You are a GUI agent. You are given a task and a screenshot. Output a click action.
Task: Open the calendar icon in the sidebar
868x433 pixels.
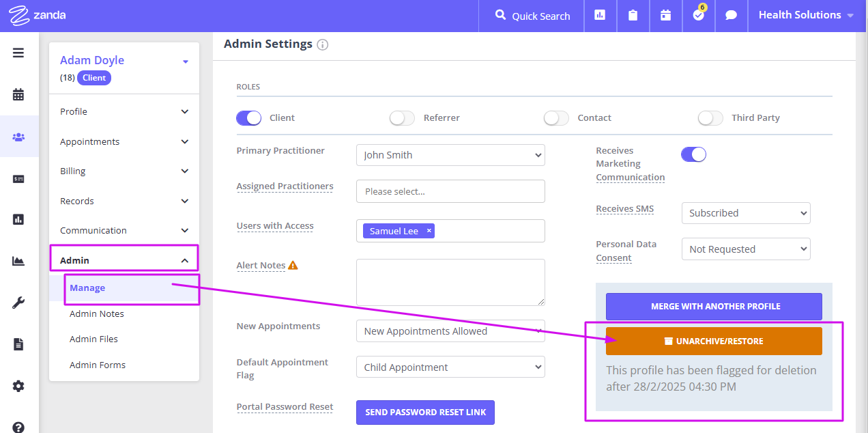(x=18, y=94)
